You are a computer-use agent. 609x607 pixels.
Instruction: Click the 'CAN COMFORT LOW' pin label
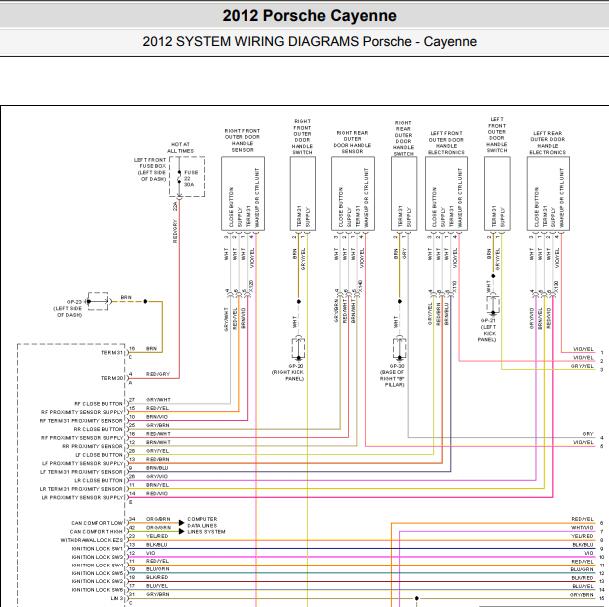click(x=97, y=523)
